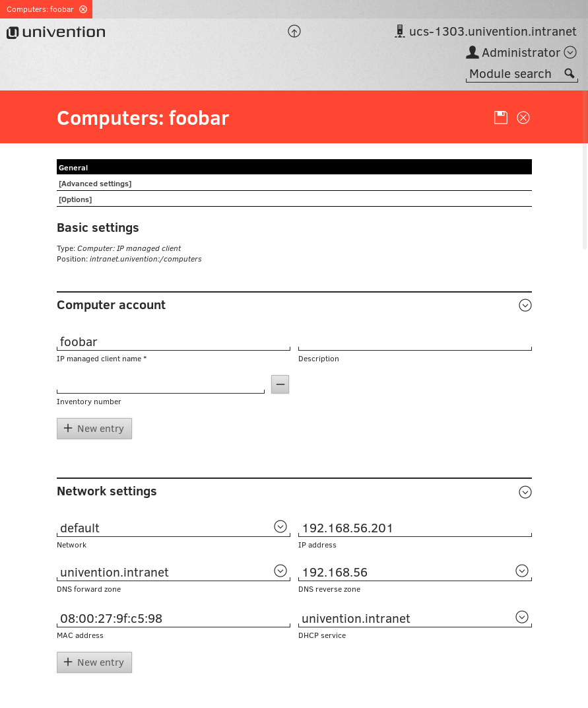Collapse the Network settings section
Screen dimensions: 588x708
coord(525,492)
